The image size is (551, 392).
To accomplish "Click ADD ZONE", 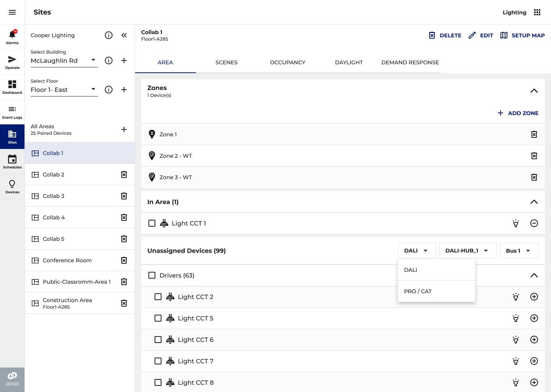I will [518, 113].
